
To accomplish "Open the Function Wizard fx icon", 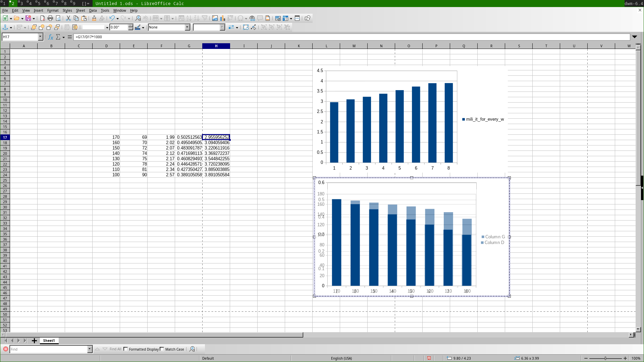I will tap(51, 37).
